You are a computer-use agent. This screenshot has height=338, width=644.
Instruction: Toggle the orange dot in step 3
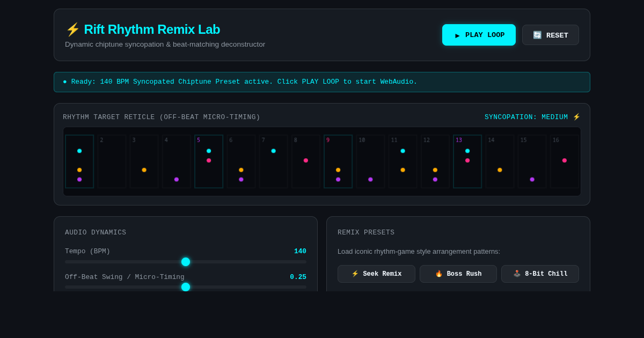(x=144, y=170)
